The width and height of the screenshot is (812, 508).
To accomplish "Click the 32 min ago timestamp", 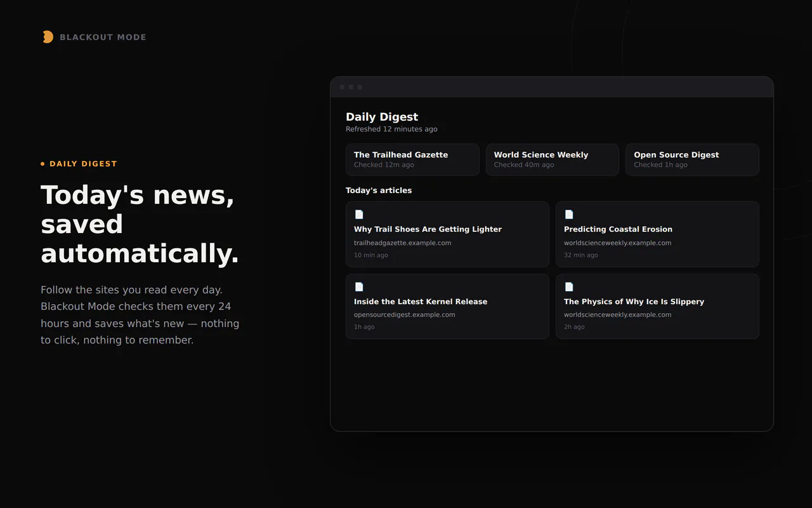I will click(x=580, y=255).
